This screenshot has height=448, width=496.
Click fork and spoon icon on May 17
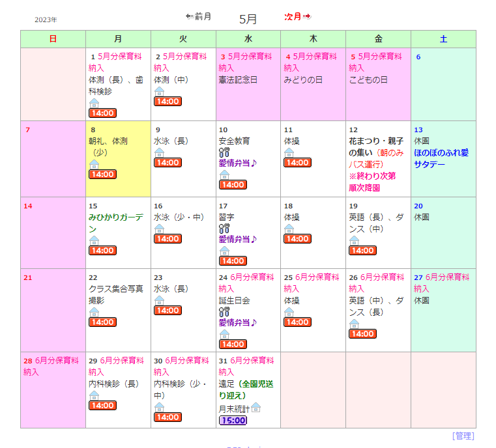click(x=224, y=229)
